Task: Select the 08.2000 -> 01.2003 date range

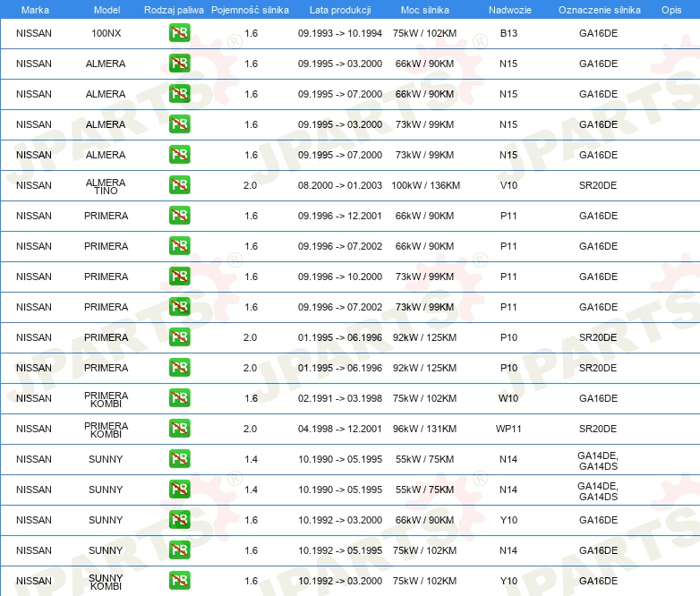Action: (340, 185)
